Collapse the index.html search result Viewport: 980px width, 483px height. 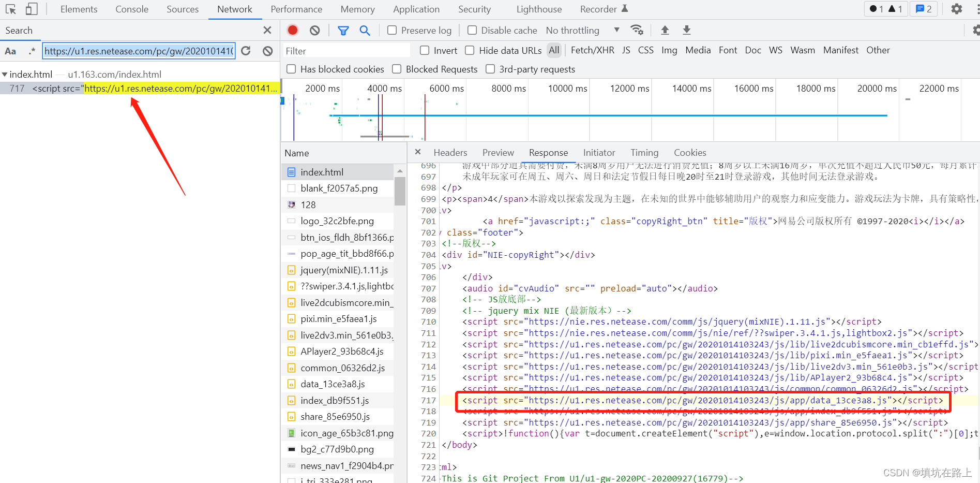tap(5, 75)
